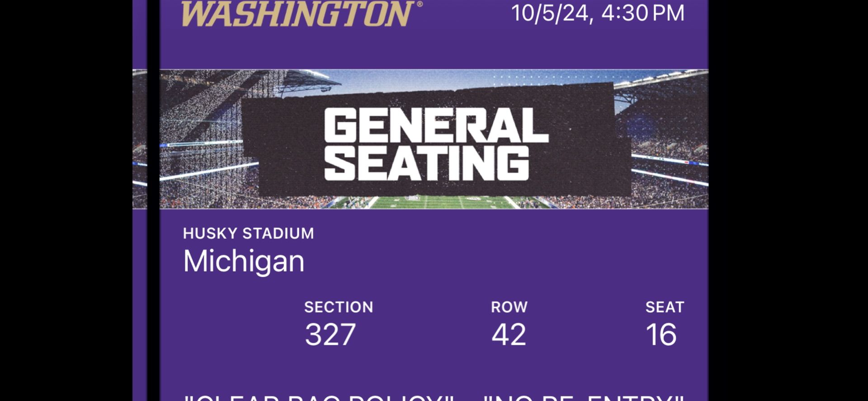Viewport: 868px width, 401px height.
Task: Select the HUSKY STADIUM venue label
Action: click(x=248, y=234)
